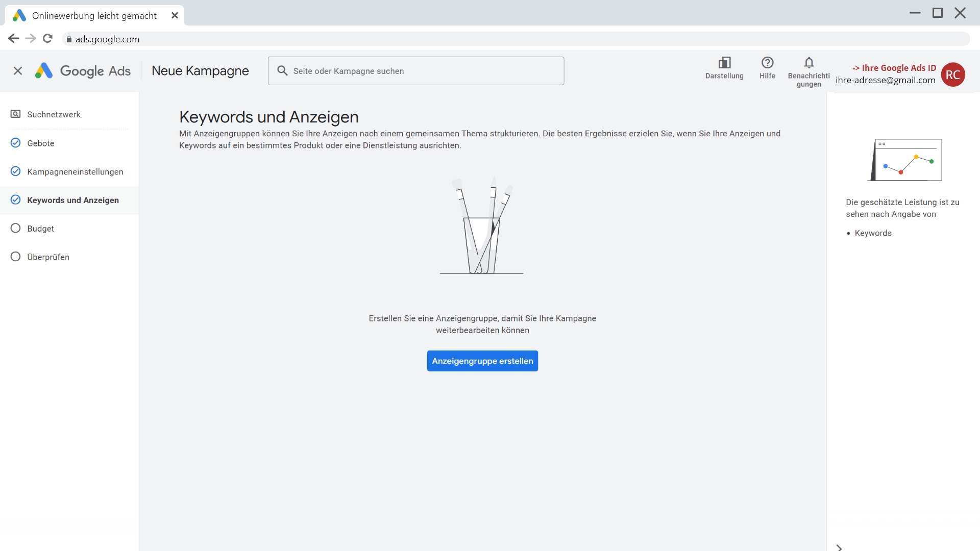Select the Budget step radio button
Image resolution: width=980 pixels, height=551 pixels.
tap(15, 228)
